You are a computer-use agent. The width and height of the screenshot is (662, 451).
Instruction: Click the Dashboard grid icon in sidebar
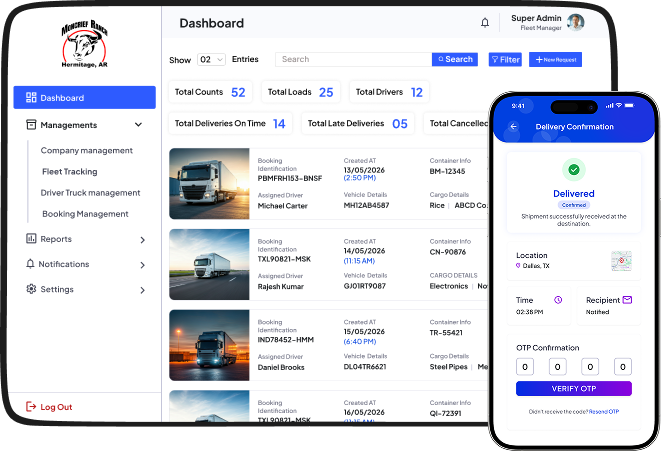pyautogui.click(x=31, y=98)
